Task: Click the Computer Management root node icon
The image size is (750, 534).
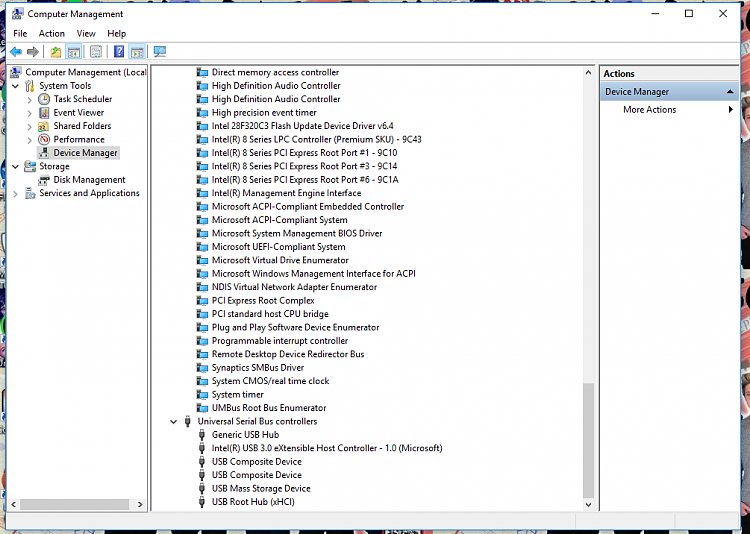Action: [x=16, y=72]
